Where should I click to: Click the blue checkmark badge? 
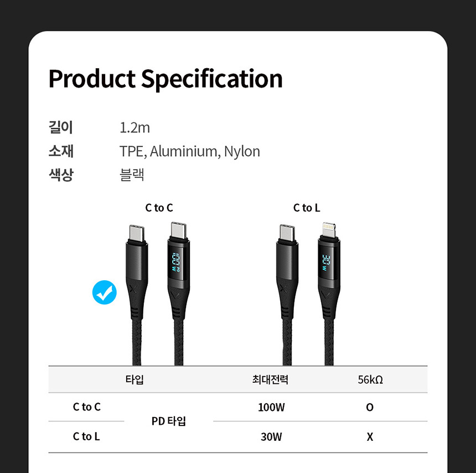tap(105, 292)
